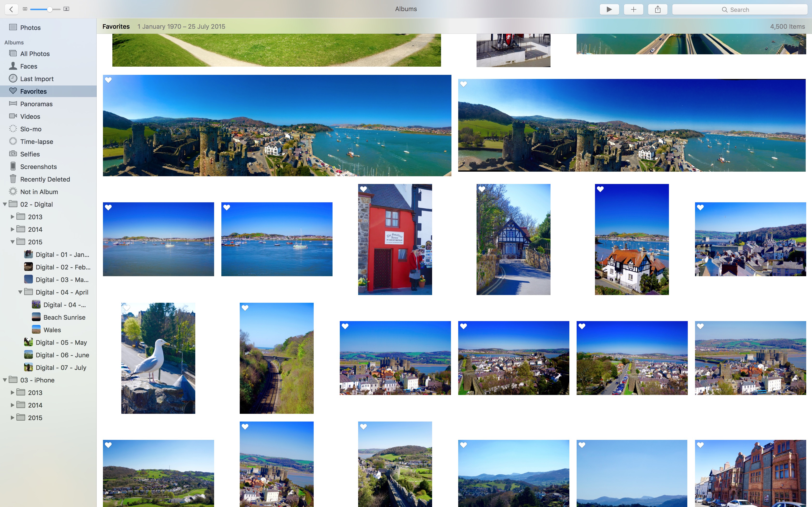Viewport: 812px width, 507px height.
Task: Open the Wales album
Action: [52, 330]
